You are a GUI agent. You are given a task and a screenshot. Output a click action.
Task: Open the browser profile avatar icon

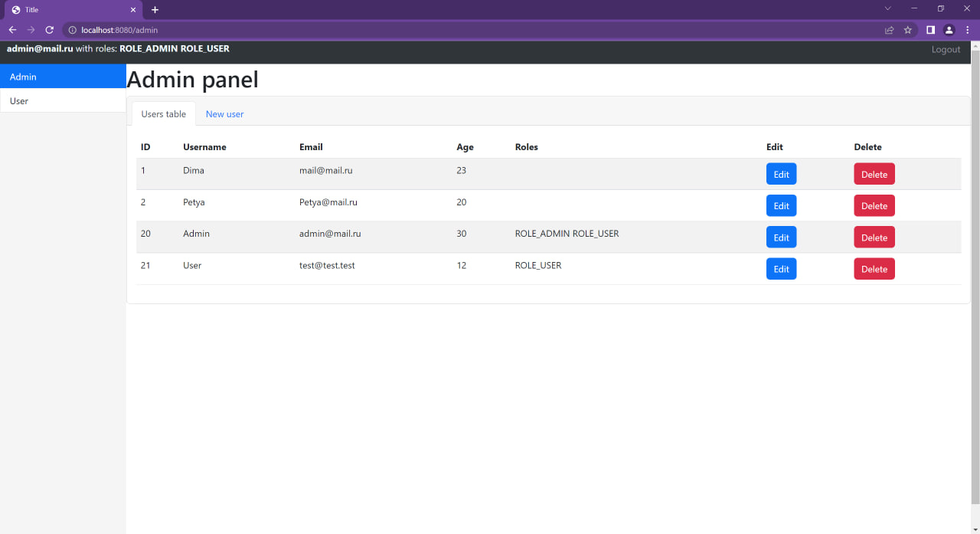(x=949, y=30)
